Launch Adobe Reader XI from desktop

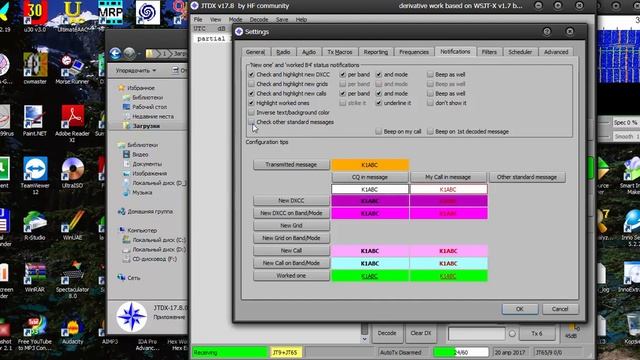point(72,122)
